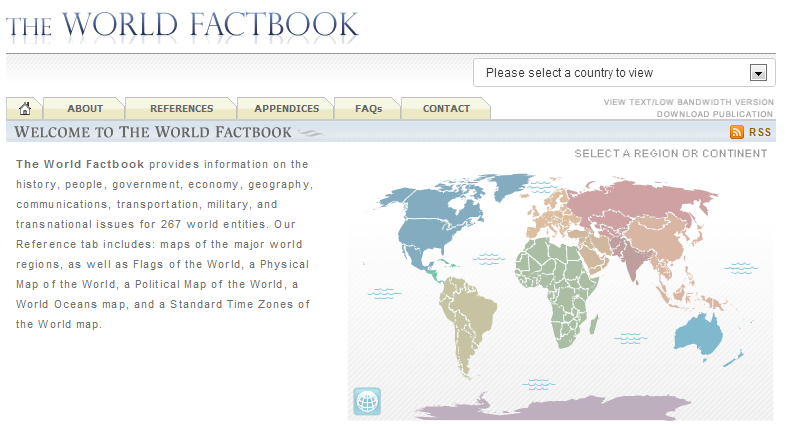Click the orange RSS feed icon
The height and width of the screenshot is (424, 785).
(x=736, y=132)
